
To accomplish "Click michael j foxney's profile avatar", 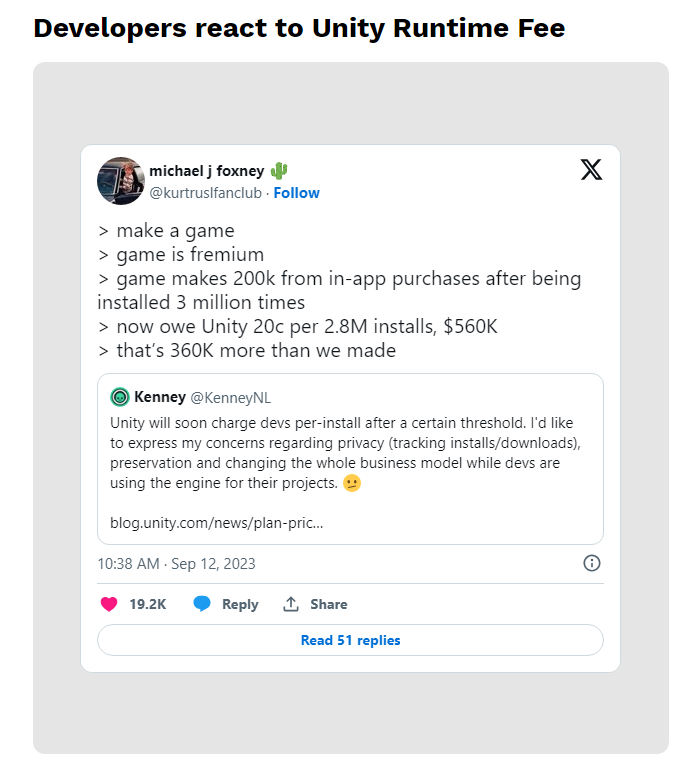I will 121,181.
